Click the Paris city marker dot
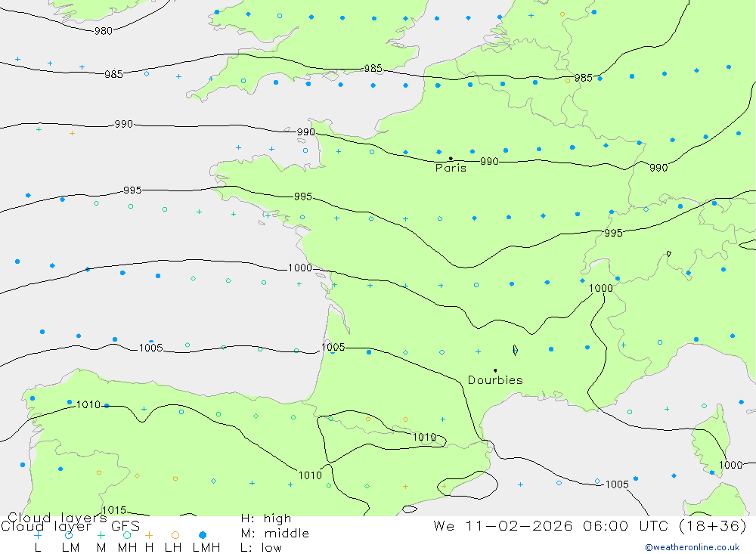 (451, 159)
